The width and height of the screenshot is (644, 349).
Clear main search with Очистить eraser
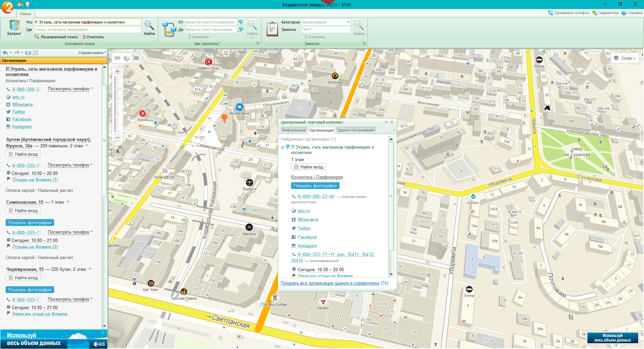(93, 37)
